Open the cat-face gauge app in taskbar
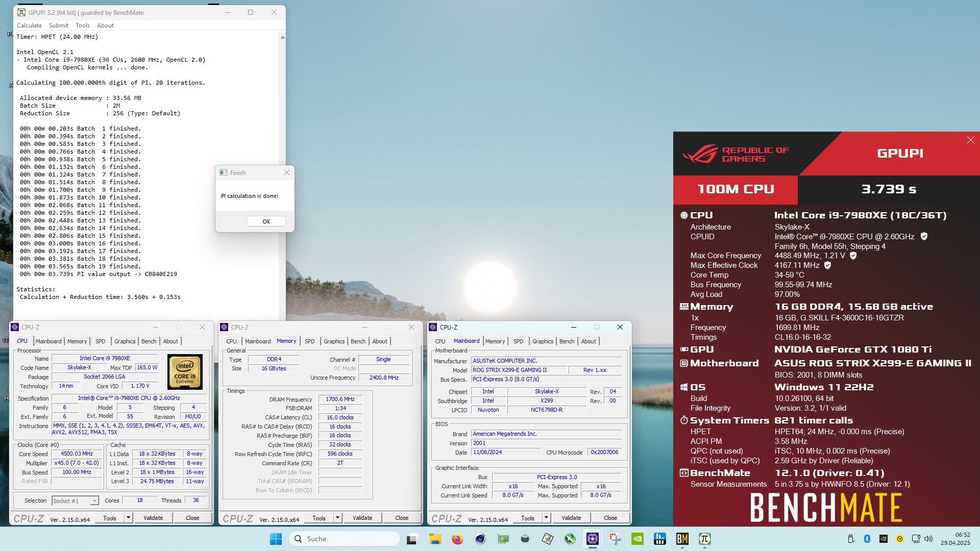 (x=525, y=539)
